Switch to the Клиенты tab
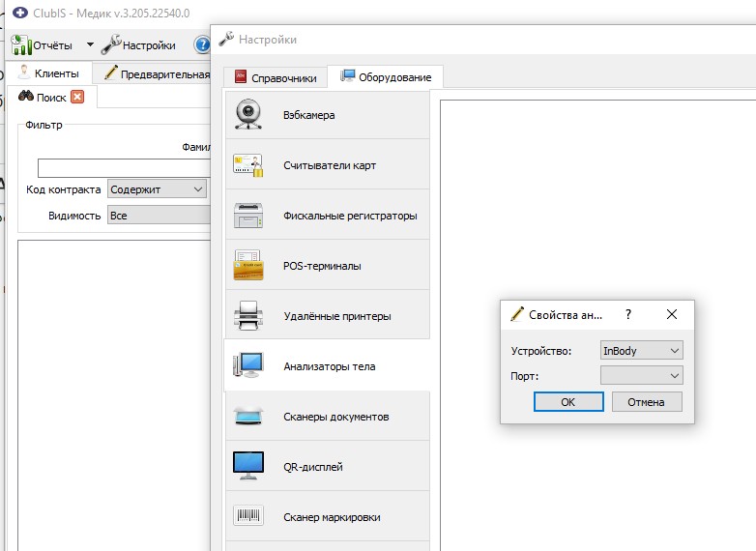Image resolution: width=756 pixels, height=551 pixels. (48, 73)
